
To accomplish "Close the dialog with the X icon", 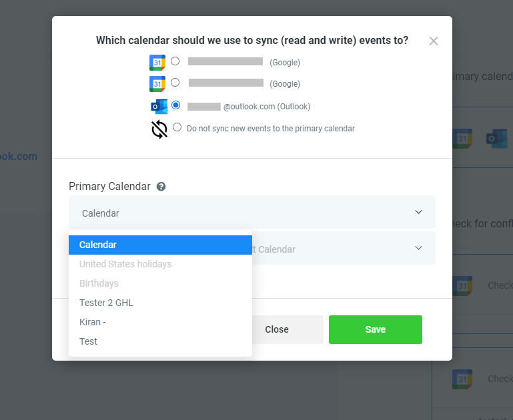I will point(434,41).
